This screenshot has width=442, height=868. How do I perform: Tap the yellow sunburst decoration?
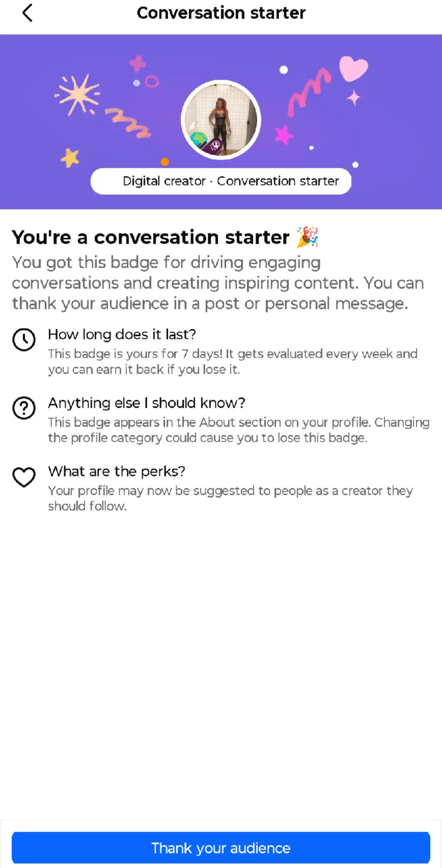[x=77, y=95]
